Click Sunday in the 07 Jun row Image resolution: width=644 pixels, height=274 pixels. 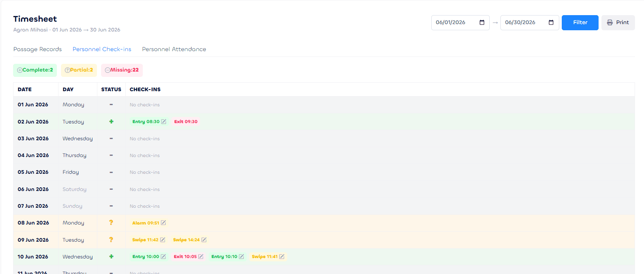coord(72,206)
